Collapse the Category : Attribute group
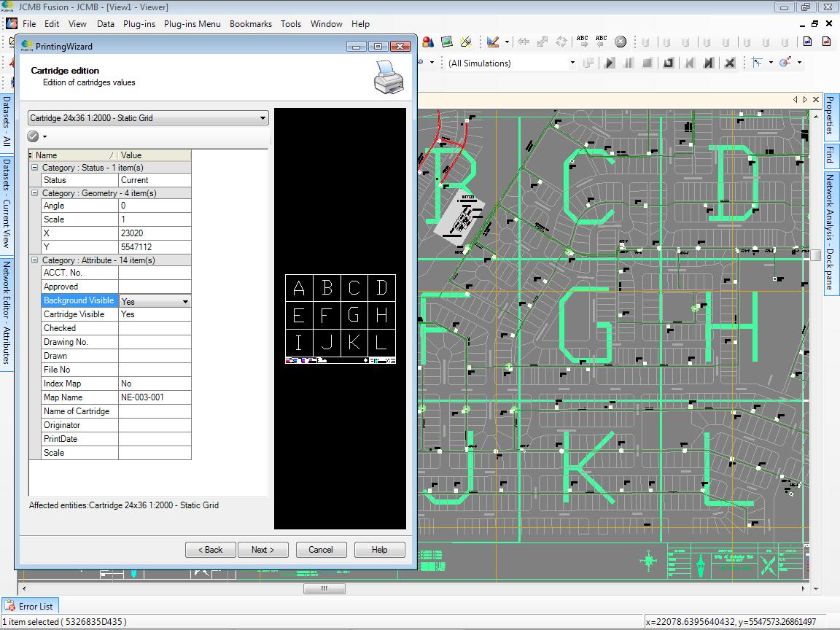Screen dimensions: 840x630 34,260
